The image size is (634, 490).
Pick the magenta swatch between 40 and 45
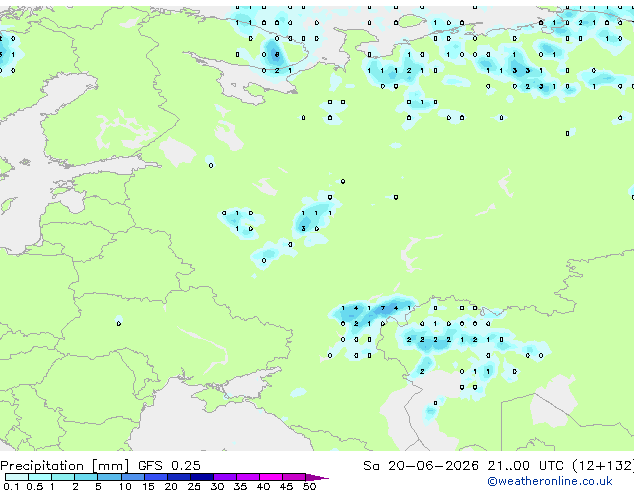tap(271, 477)
